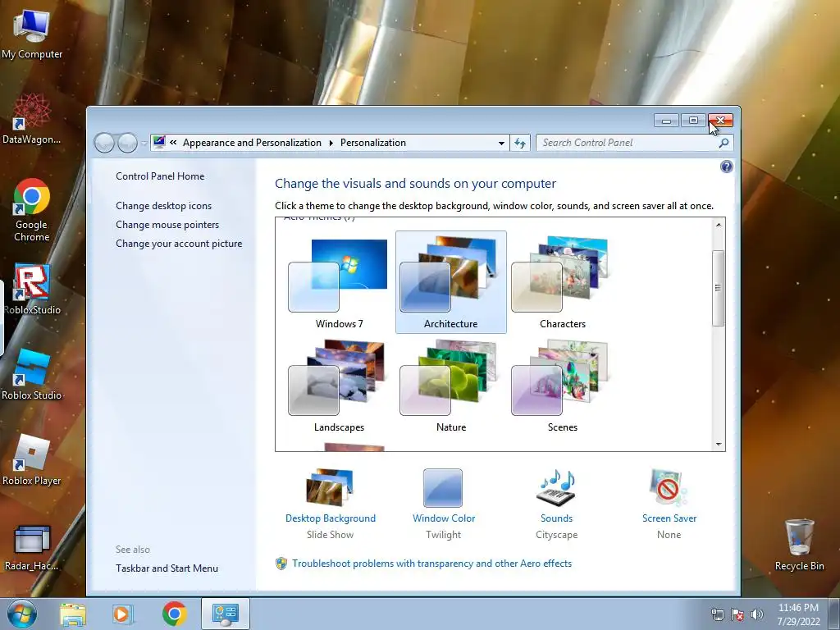The height and width of the screenshot is (630, 840).
Task: Expand the address bar history dropdown
Action: tap(501, 143)
